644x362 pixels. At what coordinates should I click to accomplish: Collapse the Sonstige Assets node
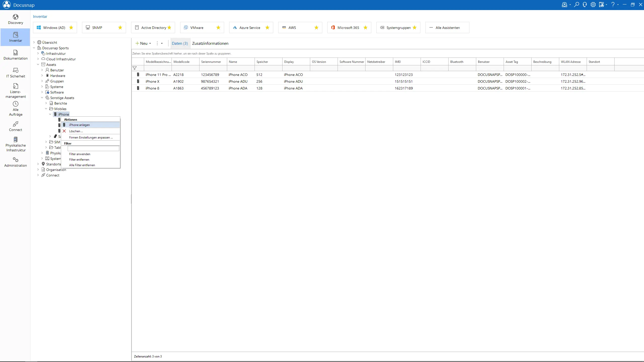42,98
